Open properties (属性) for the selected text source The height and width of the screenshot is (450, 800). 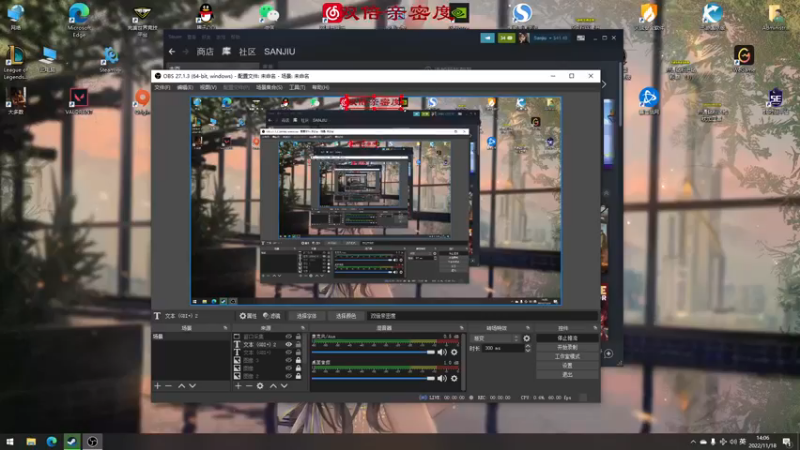[248, 316]
